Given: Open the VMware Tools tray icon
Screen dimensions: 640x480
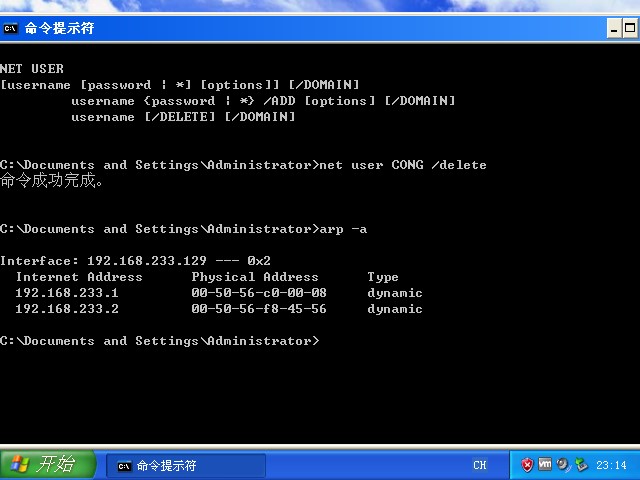Looking at the screenshot, I should tap(545, 464).
